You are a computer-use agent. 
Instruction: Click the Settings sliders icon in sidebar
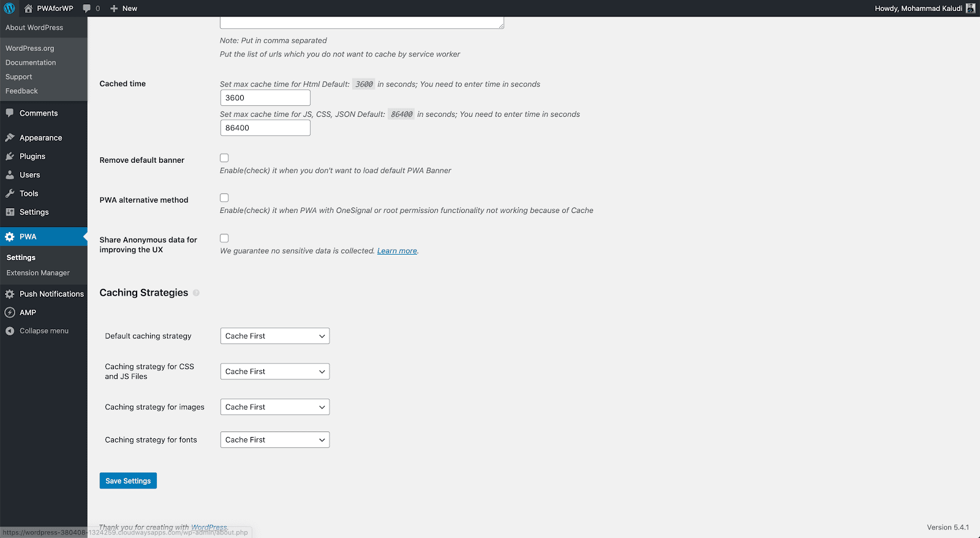[x=10, y=212]
